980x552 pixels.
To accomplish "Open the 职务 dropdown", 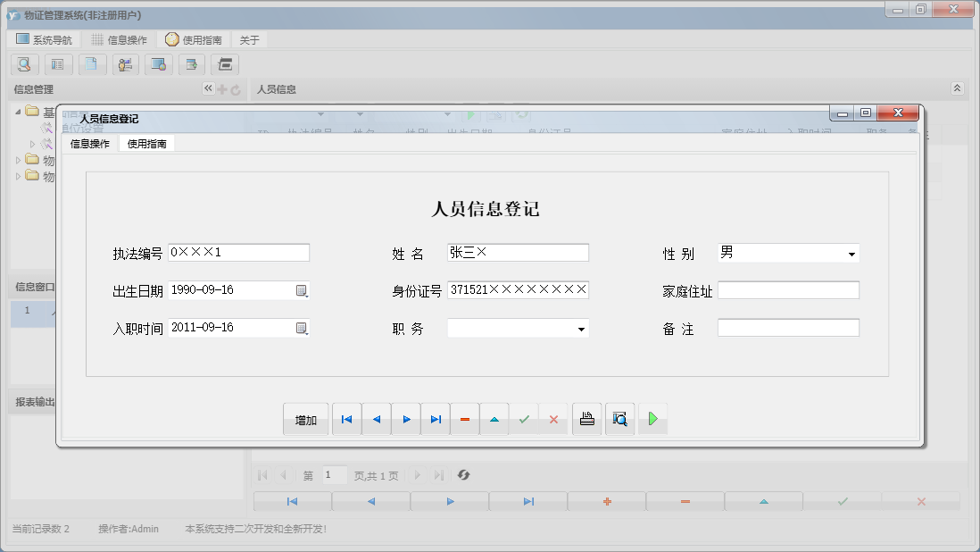I will 581,329.
